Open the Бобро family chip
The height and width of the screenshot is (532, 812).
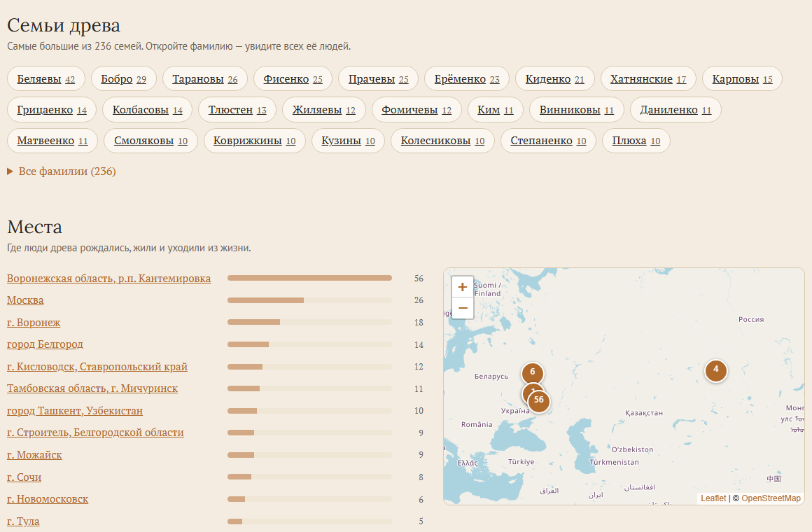(124, 78)
